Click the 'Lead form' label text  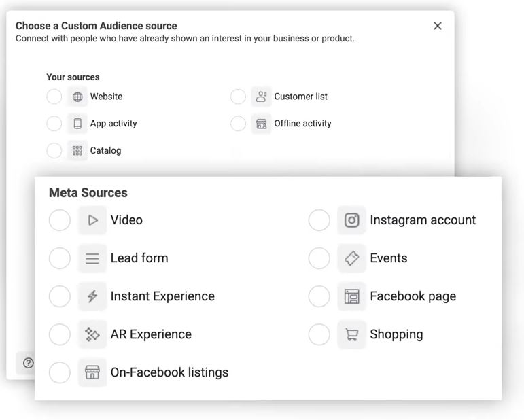(139, 258)
